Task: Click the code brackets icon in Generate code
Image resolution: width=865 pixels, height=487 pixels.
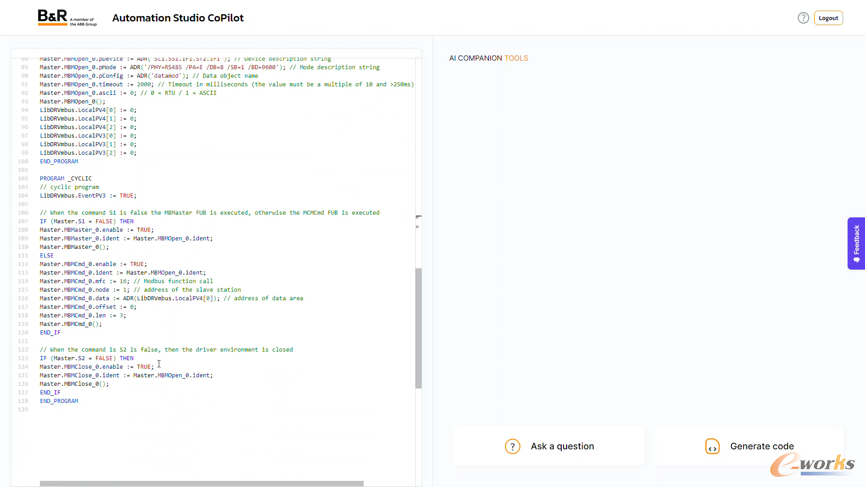Action: point(712,446)
